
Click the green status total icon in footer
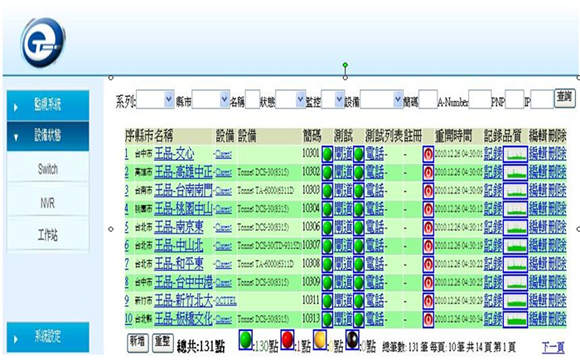point(246,339)
